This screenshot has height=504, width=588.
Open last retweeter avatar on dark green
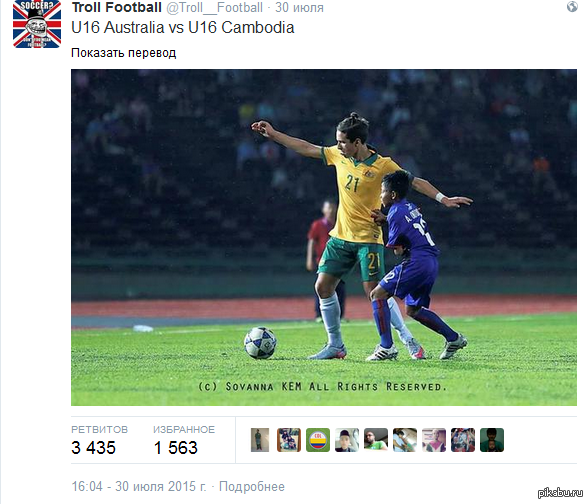(x=492, y=440)
